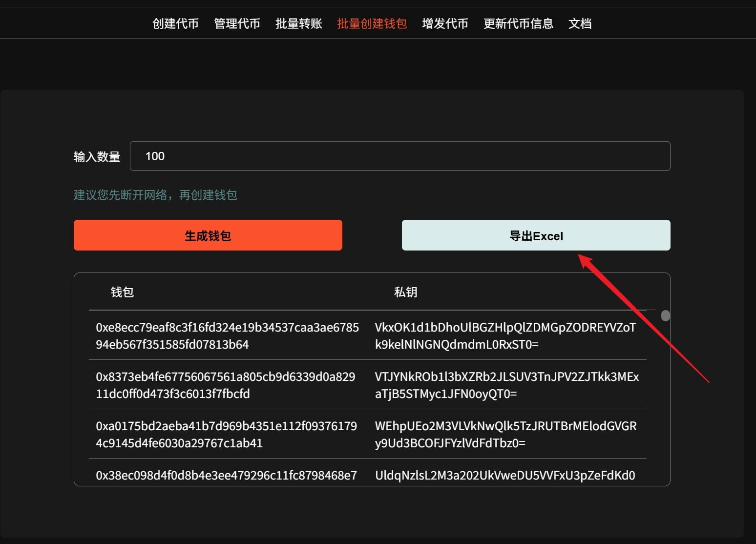Click the 导出Excel button
The width and height of the screenshot is (756, 544).
click(536, 235)
